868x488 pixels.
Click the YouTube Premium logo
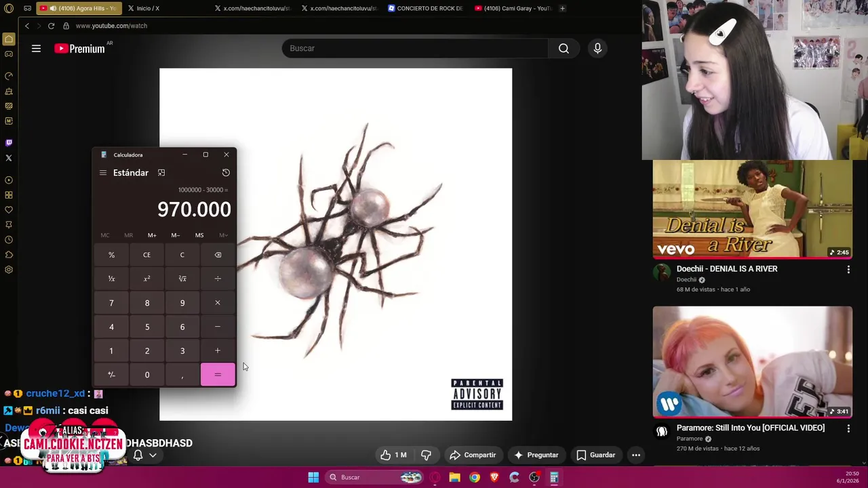pyautogui.click(x=80, y=48)
